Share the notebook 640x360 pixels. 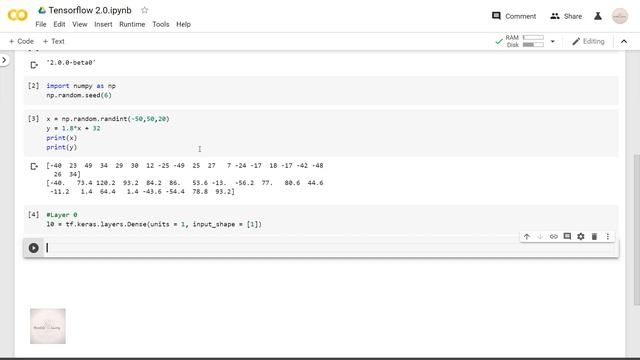click(566, 16)
